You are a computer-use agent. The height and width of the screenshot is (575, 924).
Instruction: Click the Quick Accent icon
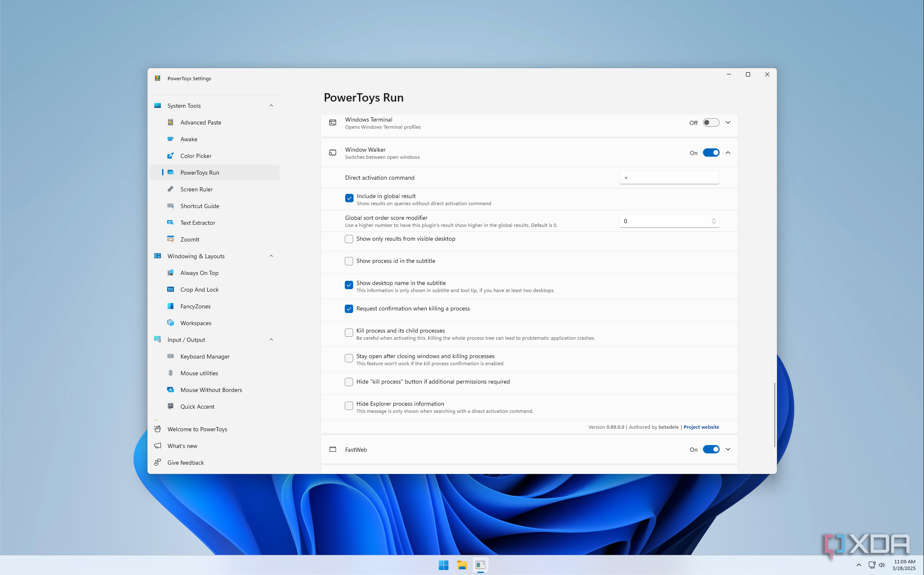click(171, 407)
